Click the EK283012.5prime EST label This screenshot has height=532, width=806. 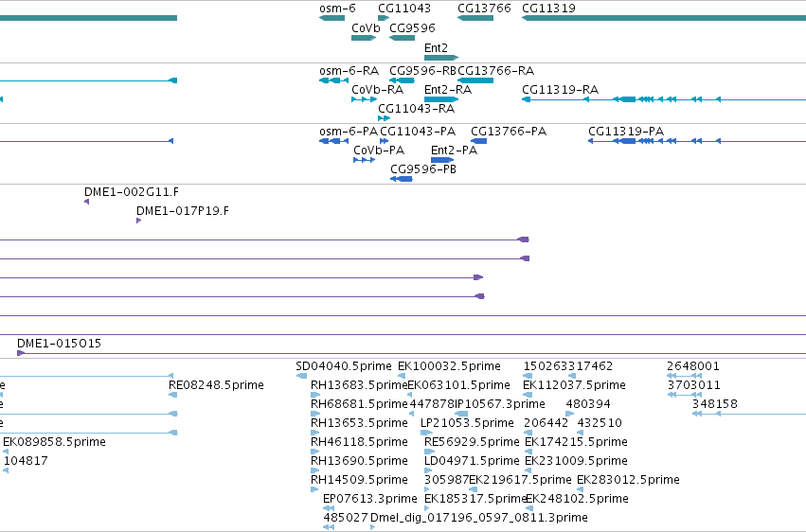click(x=628, y=480)
